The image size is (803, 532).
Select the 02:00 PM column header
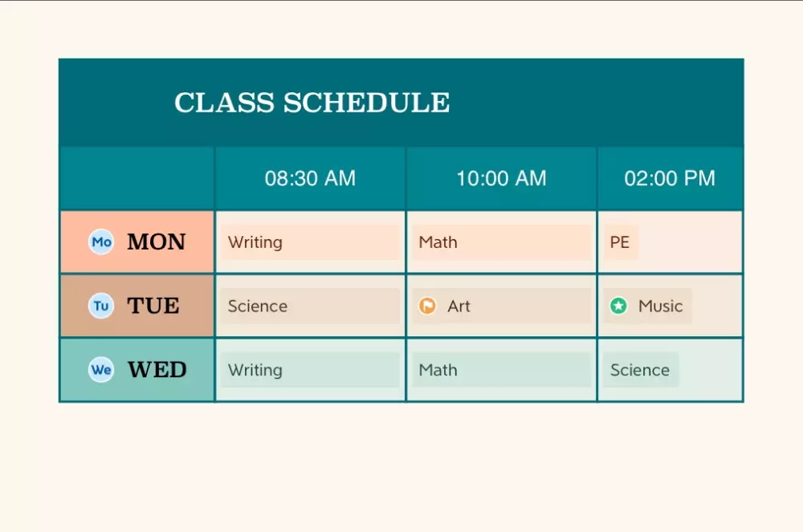(x=670, y=178)
